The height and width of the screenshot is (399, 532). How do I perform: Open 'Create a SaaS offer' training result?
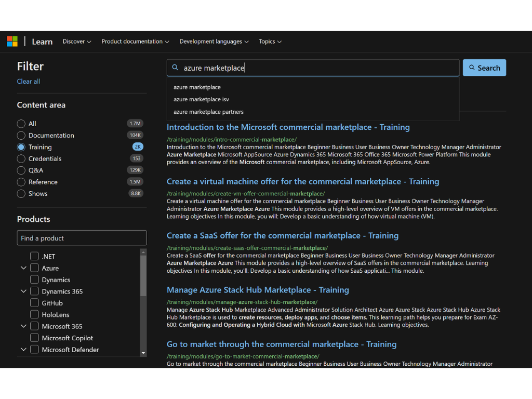coord(282,236)
